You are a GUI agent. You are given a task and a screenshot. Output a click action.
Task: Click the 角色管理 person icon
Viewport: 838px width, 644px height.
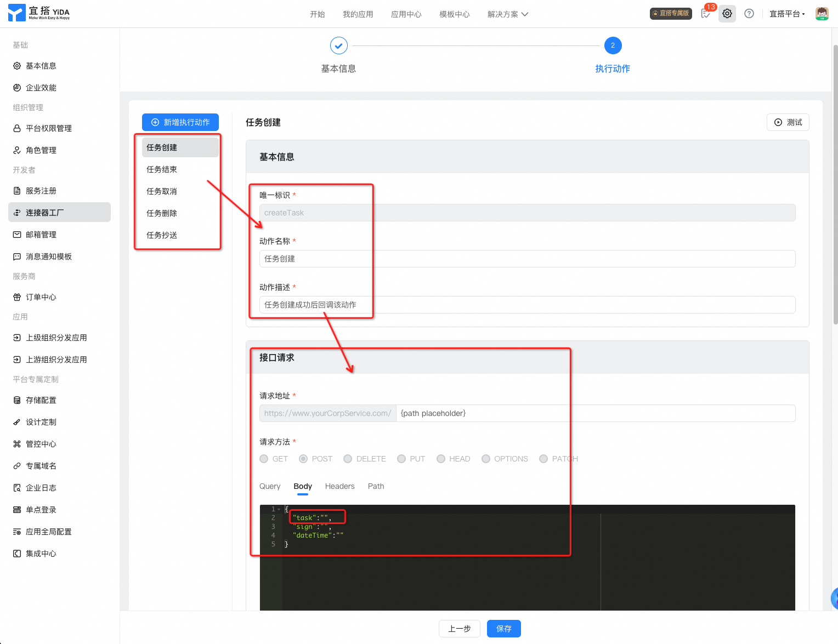(17, 150)
